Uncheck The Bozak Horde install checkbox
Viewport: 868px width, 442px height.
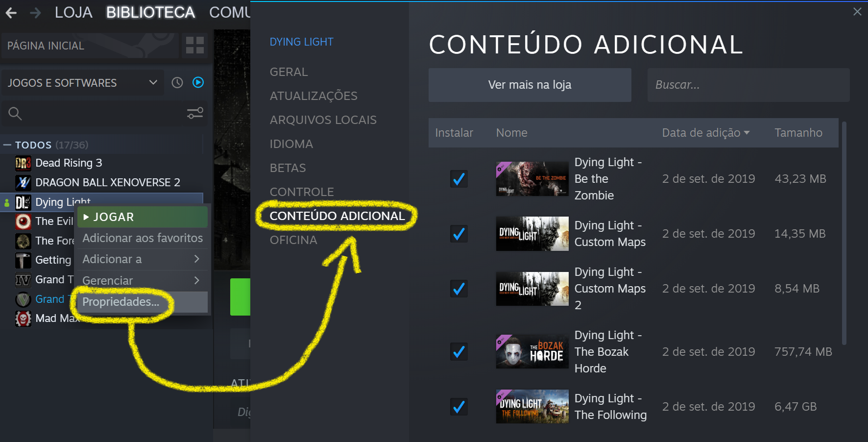pos(459,352)
